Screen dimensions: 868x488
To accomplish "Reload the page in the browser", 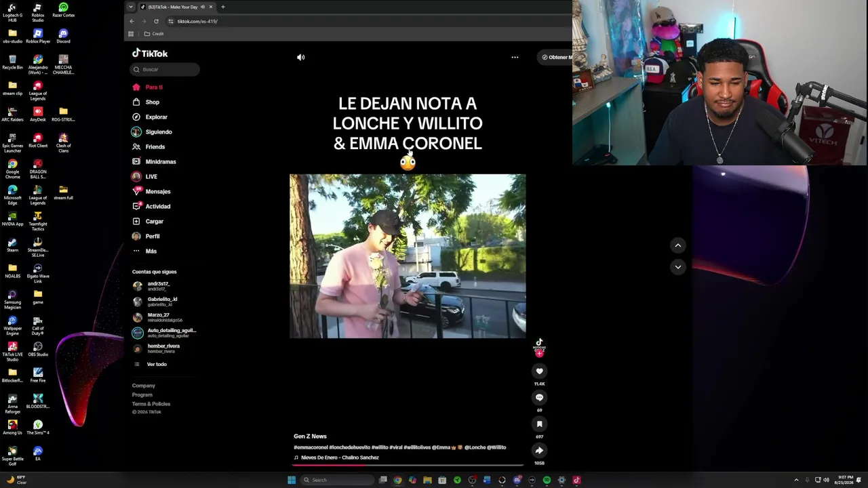I will tap(156, 21).
